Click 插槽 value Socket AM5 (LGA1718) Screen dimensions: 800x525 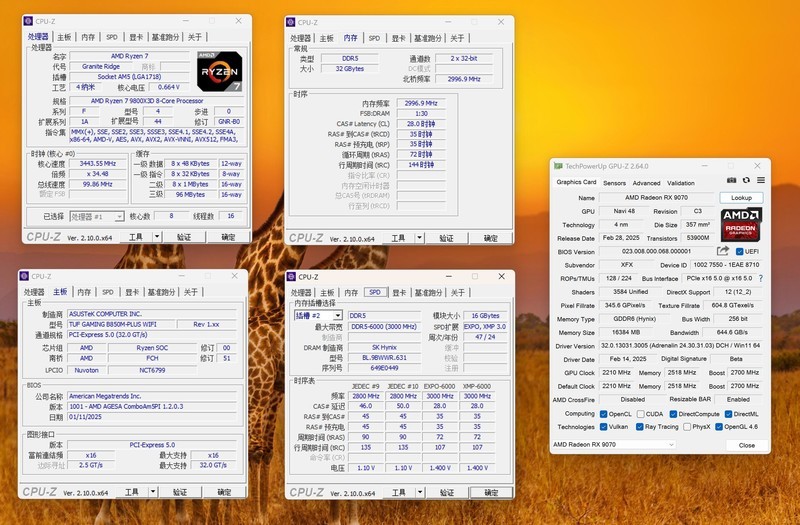coord(129,77)
